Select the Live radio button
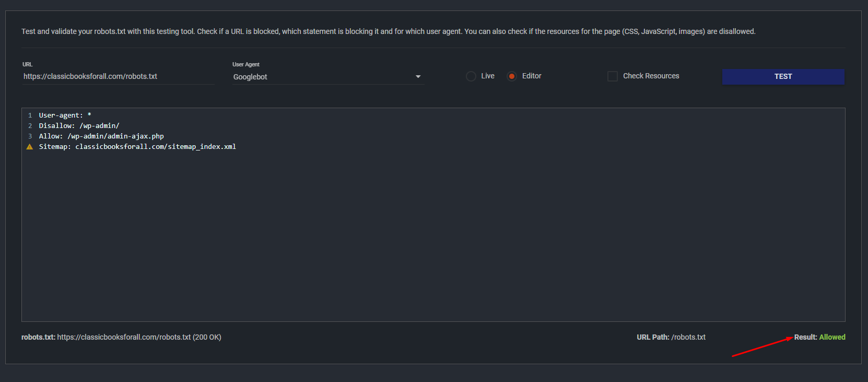 [471, 76]
